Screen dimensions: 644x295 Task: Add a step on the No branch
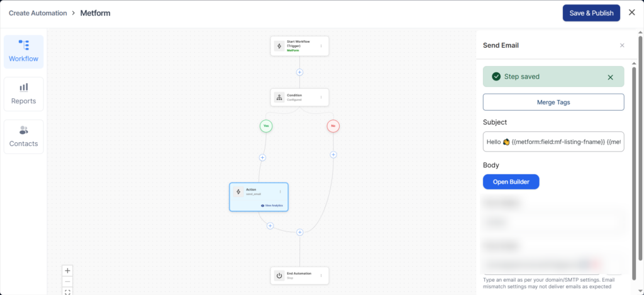[x=333, y=155]
